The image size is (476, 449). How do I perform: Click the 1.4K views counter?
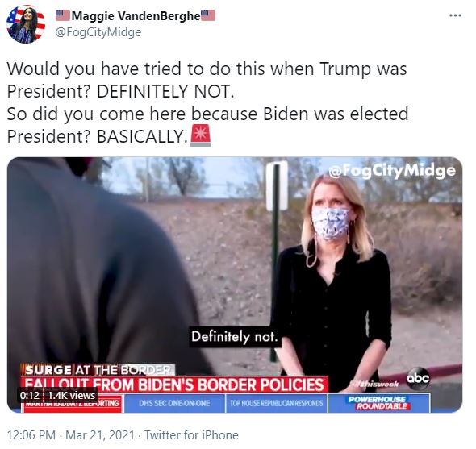pyautogui.click(x=71, y=396)
